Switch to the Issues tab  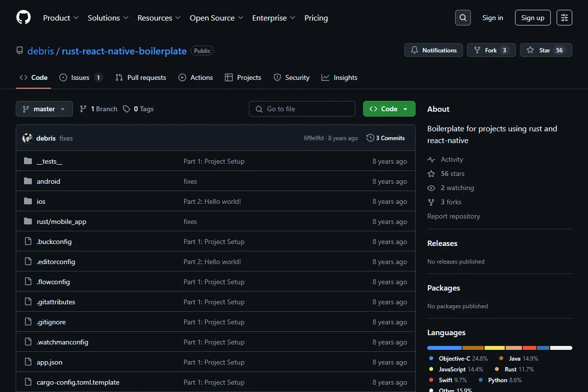pyautogui.click(x=81, y=77)
